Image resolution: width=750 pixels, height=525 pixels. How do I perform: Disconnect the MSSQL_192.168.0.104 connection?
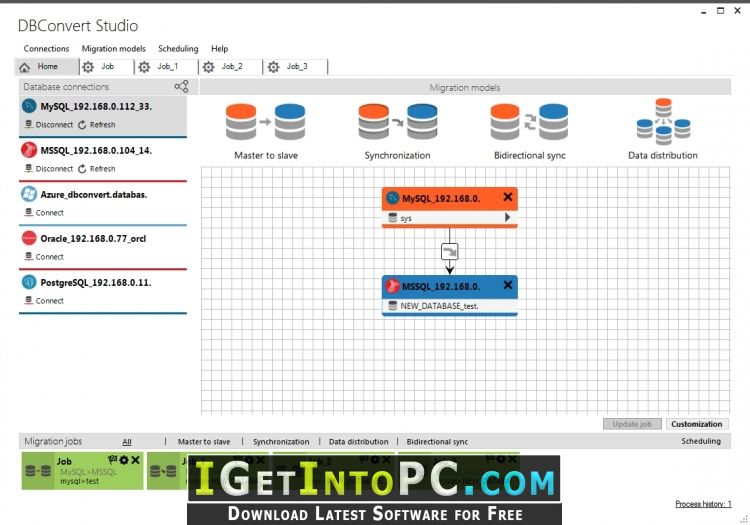49,168
